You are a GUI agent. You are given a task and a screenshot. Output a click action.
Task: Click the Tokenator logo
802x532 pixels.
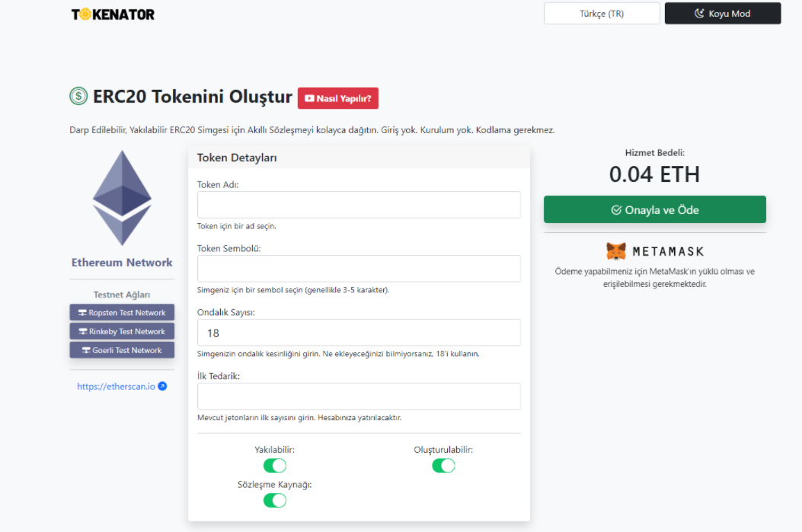(x=113, y=14)
